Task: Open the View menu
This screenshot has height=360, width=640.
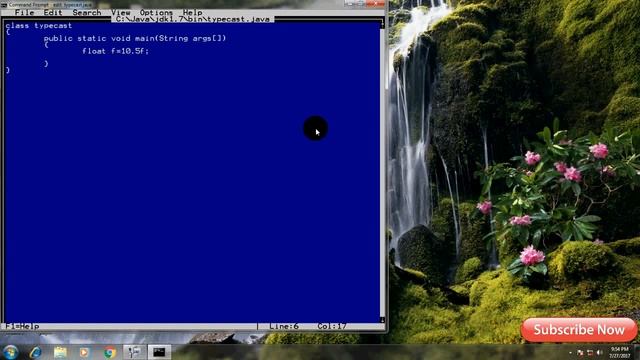Action: 120,13
